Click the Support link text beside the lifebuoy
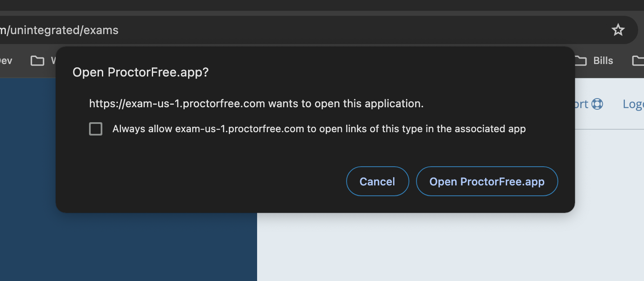 (581, 104)
